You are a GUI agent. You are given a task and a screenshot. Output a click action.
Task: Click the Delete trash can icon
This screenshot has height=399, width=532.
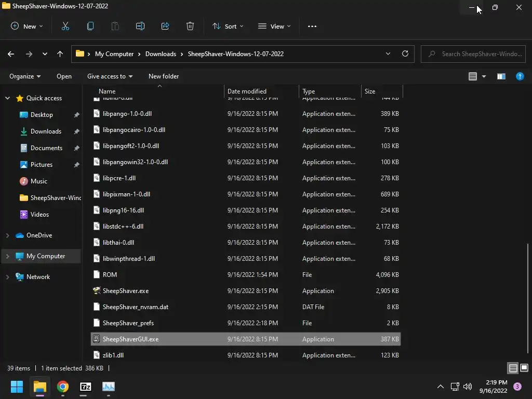190,26
